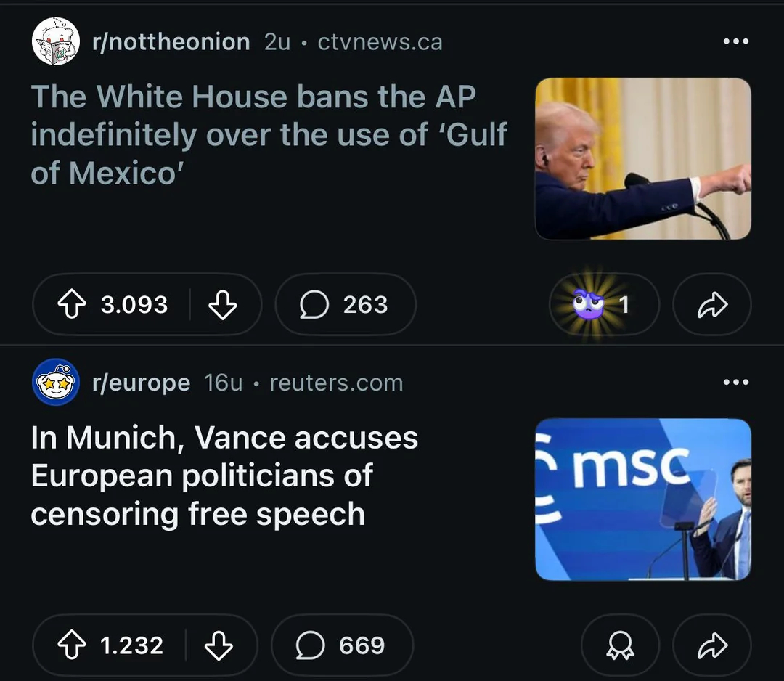Downvote the White House AP ban post
Screen dimensions: 784x681
[222, 305]
